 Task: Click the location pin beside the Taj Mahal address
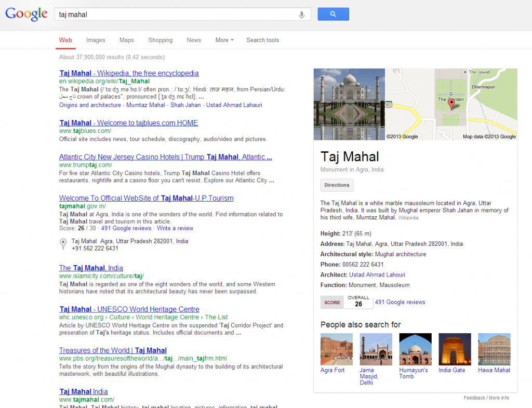pos(63,242)
